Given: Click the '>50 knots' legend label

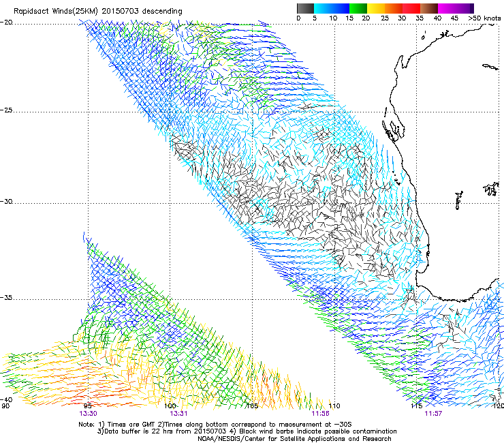Looking at the screenshot, I should coord(484,18).
